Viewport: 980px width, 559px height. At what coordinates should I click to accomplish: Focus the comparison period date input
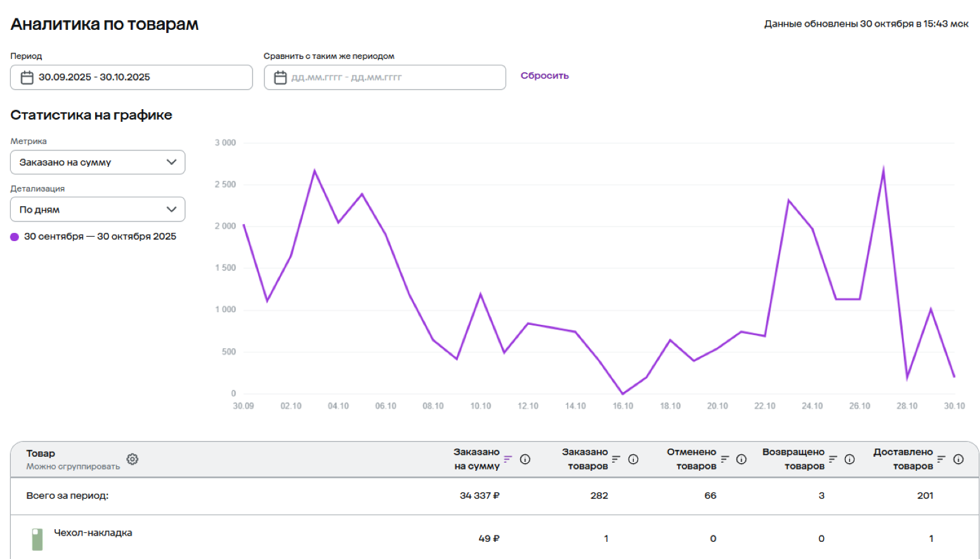[x=393, y=77]
